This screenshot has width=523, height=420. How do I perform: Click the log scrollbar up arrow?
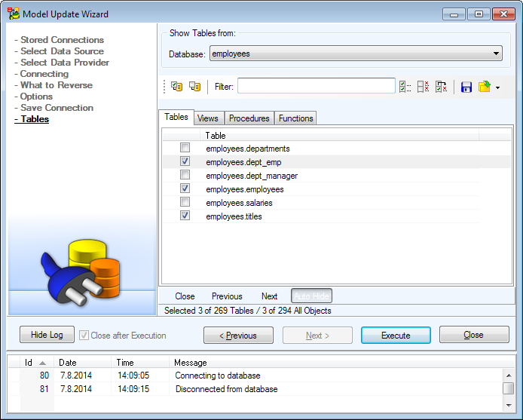tap(509, 376)
